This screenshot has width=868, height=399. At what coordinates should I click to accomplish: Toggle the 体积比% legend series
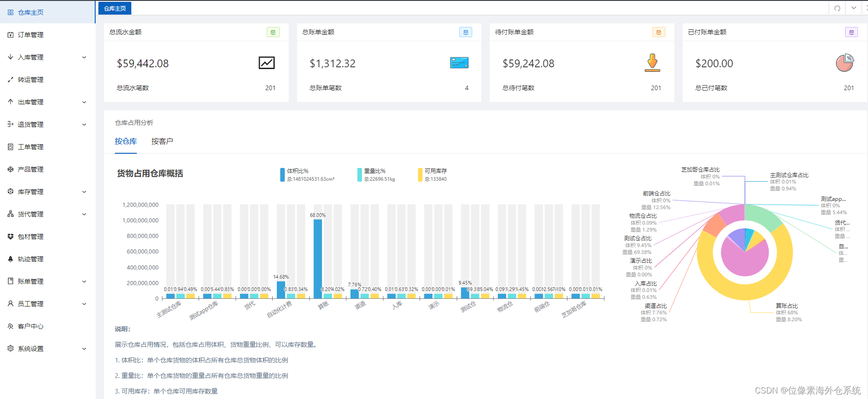pyautogui.click(x=307, y=175)
